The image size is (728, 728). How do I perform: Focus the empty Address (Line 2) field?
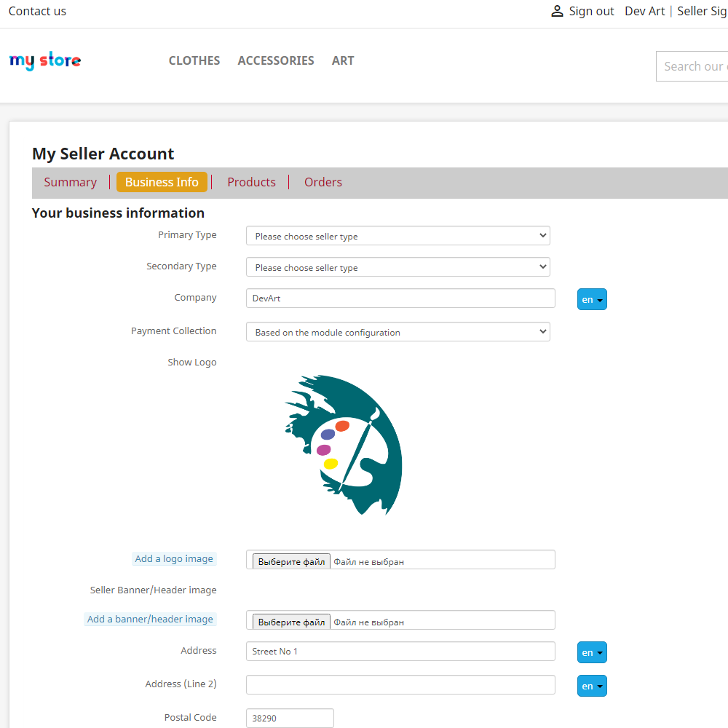click(400, 684)
